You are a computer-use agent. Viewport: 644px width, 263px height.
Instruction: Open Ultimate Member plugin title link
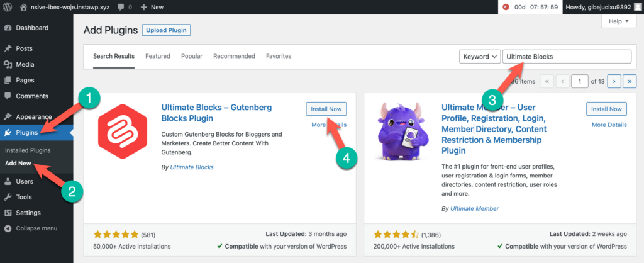(494, 129)
